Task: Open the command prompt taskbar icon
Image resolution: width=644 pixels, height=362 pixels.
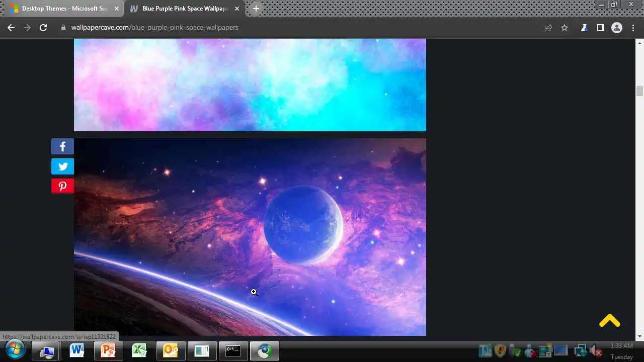Action: [233, 350]
